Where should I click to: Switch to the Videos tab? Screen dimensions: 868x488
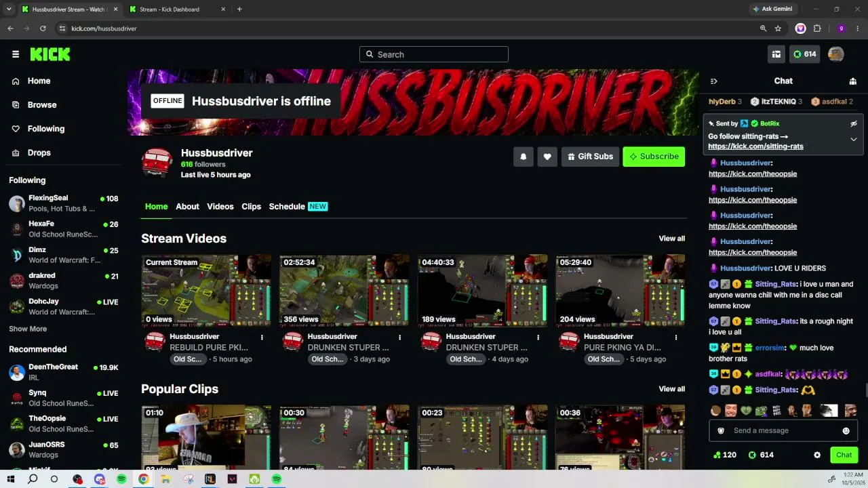(220, 207)
